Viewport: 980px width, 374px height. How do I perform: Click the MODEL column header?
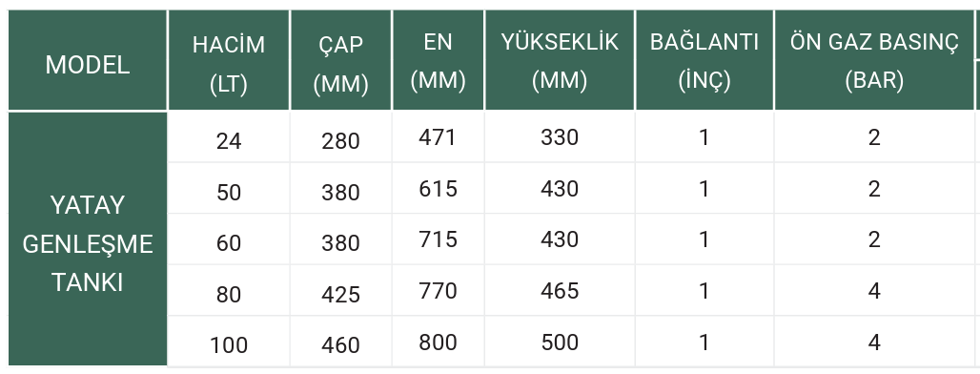click(x=88, y=61)
